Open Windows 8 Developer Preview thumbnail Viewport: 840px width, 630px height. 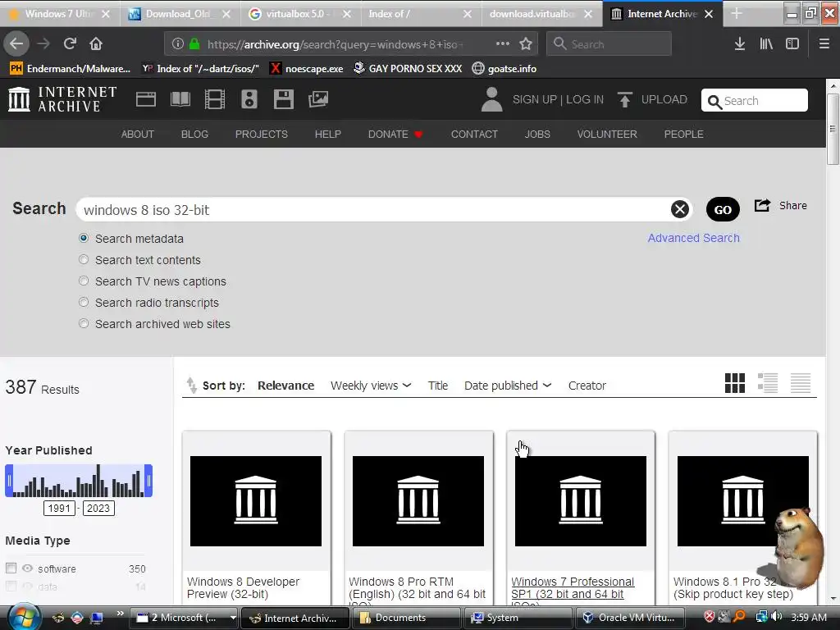pos(256,501)
